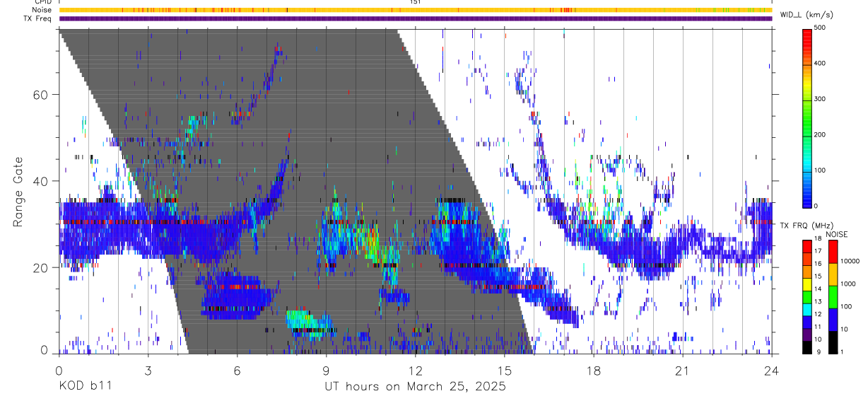Click the '100' label on width colorbar
Image resolution: width=868 pixels, height=401 pixels.
pyautogui.click(x=821, y=170)
